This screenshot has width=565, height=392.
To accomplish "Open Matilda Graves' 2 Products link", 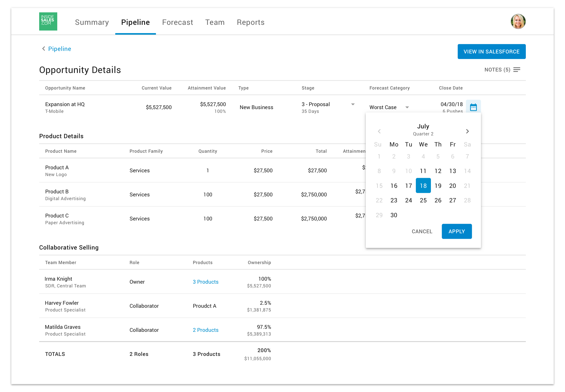I will (205, 330).
